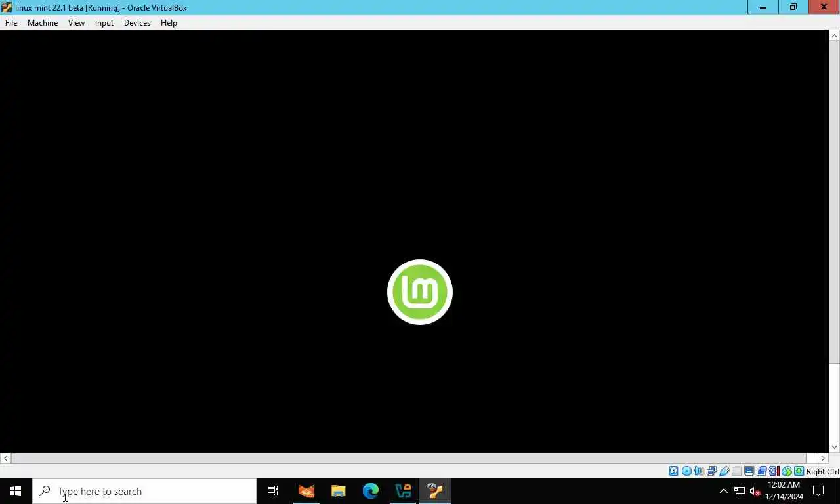Screen dimensions: 840x504
Task: Launch Microsoft Edge from the taskbar
Action: (x=371, y=491)
